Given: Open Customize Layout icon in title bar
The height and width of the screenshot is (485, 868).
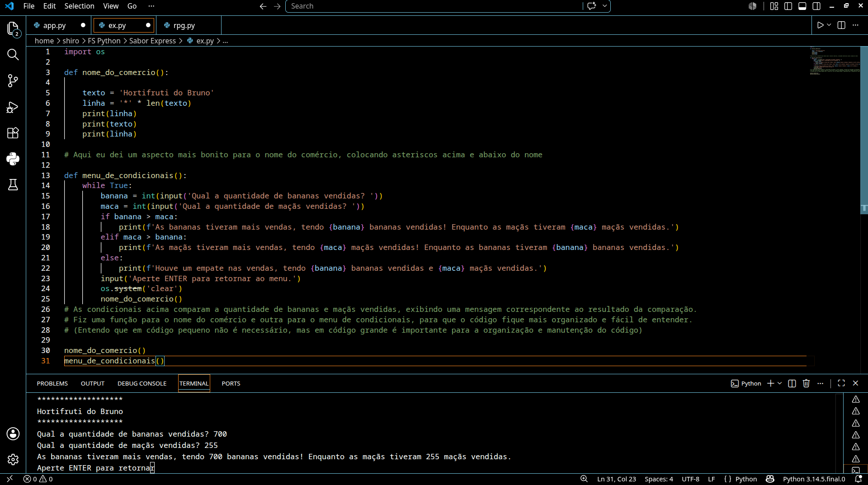Looking at the screenshot, I should tap(774, 6).
